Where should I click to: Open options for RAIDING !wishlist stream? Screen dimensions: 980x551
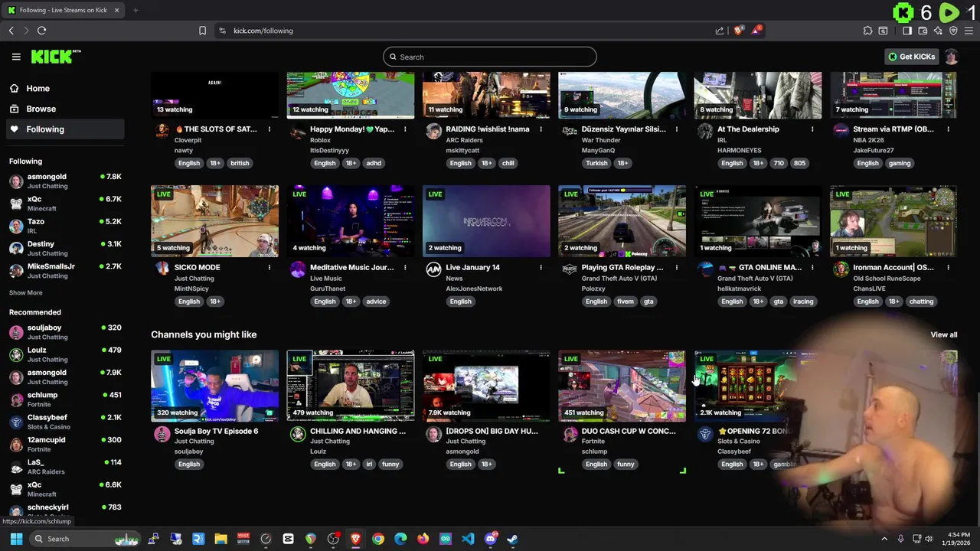[541, 129]
